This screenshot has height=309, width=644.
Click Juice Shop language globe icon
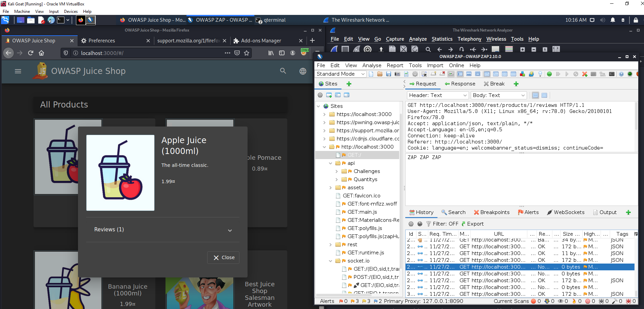pyautogui.click(x=303, y=71)
